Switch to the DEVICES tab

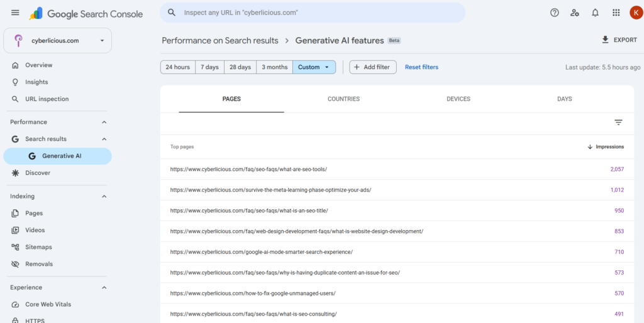click(458, 99)
